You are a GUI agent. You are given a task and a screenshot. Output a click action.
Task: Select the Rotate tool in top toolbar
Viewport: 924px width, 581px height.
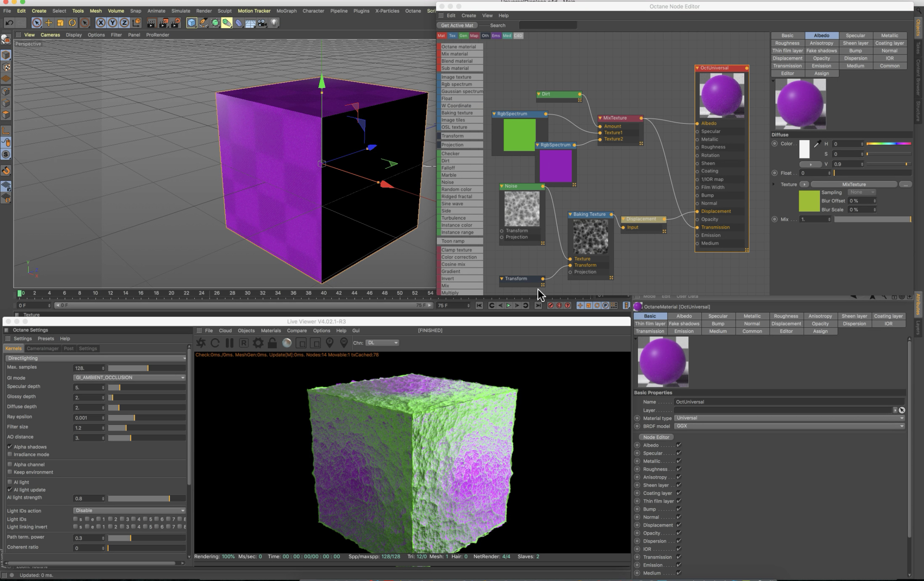72,23
